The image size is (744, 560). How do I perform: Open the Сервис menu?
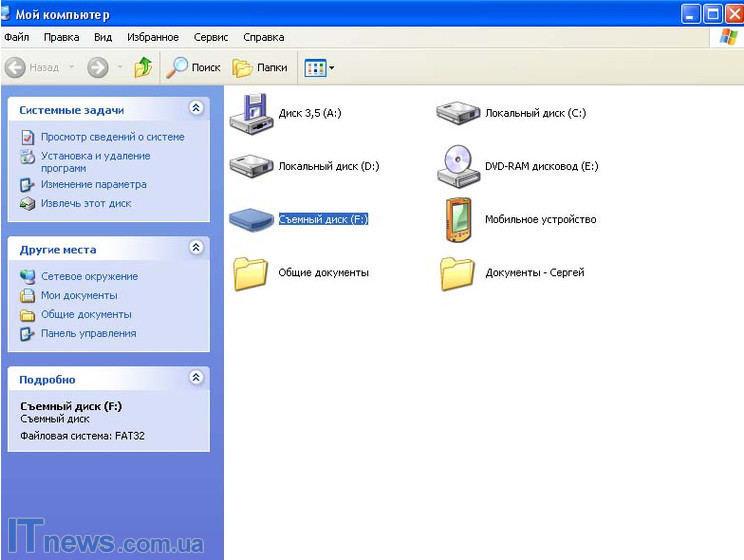(x=210, y=37)
